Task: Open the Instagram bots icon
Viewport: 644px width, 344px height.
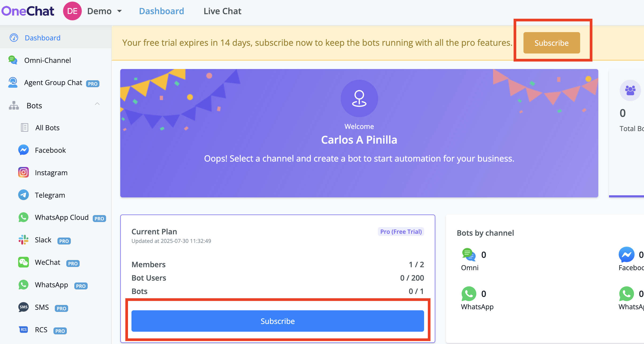Action: (x=24, y=173)
